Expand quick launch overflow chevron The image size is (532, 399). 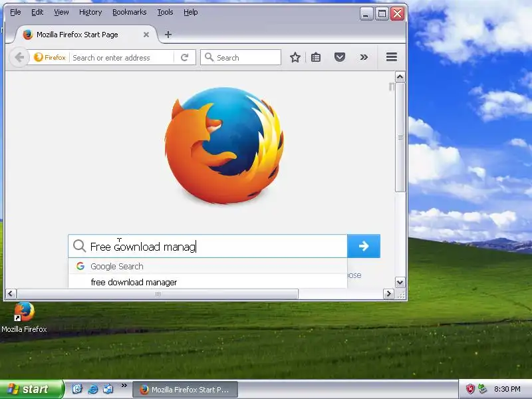(124, 386)
